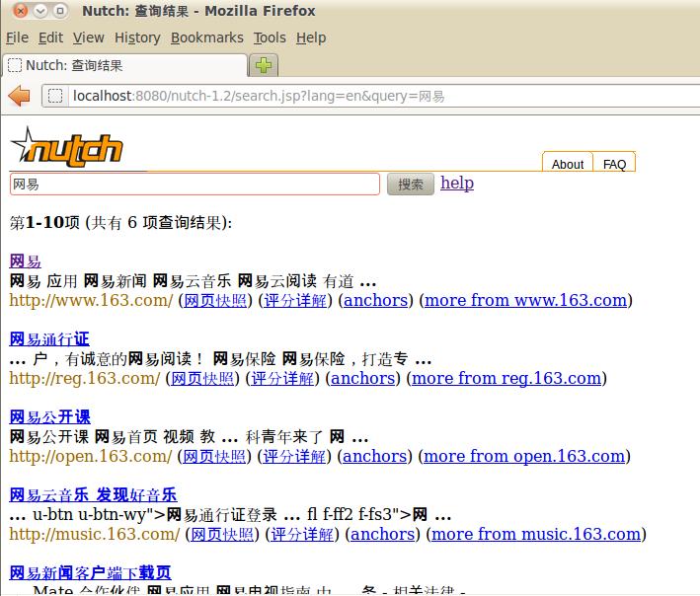Open the File menu
The image size is (700, 596).
click(x=18, y=37)
